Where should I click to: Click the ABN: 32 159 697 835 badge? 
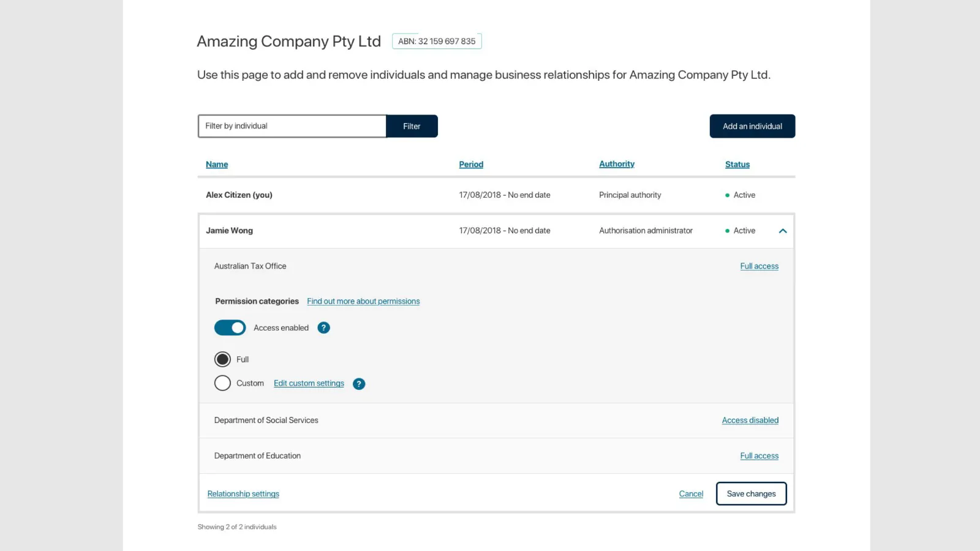(437, 41)
